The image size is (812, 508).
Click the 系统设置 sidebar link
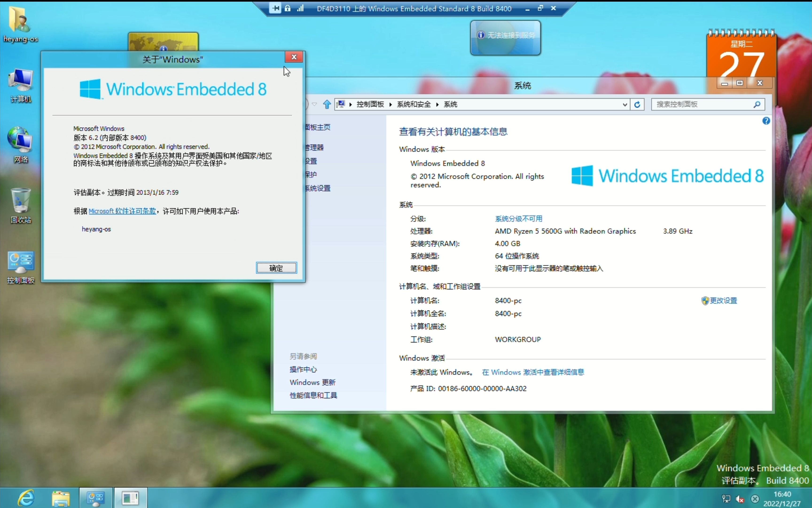point(317,188)
